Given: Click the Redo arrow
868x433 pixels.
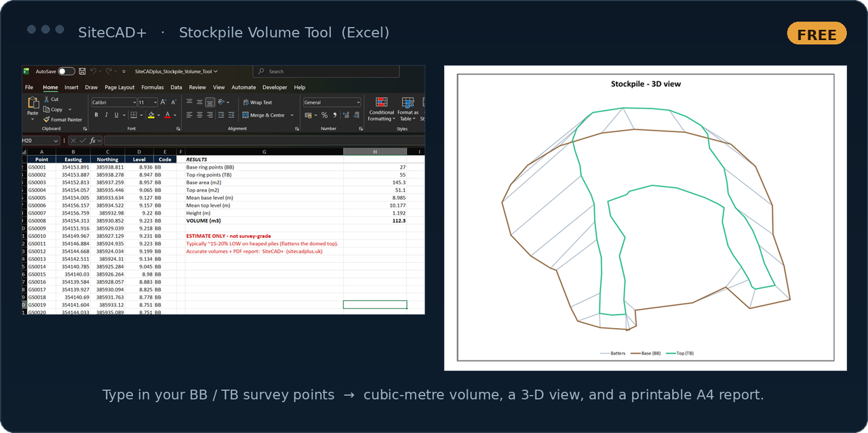Looking at the screenshot, I should pyautogui.click(x=108, y=71).
